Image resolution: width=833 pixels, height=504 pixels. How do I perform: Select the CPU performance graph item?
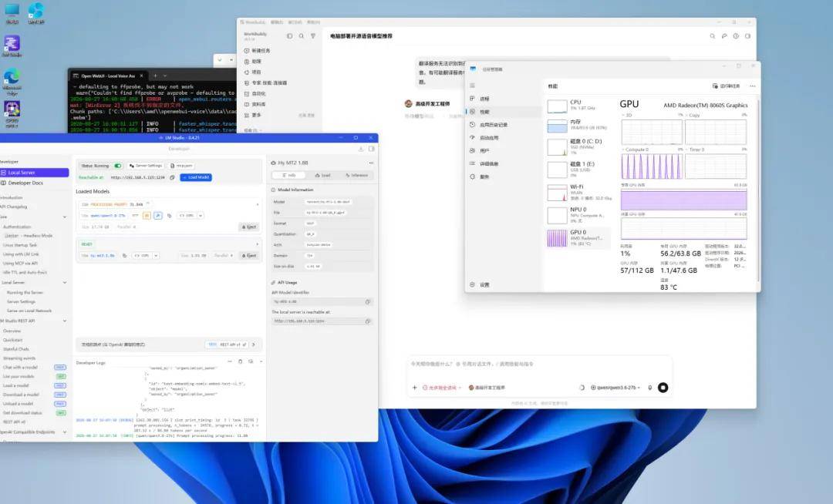pyautogui.click(x=578, y=106)
